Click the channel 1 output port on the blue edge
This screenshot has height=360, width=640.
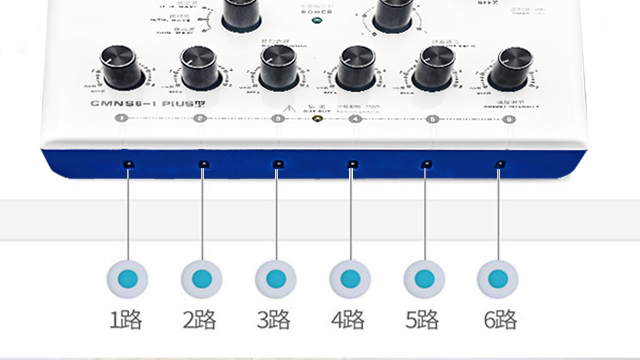[x=129, y=164]
